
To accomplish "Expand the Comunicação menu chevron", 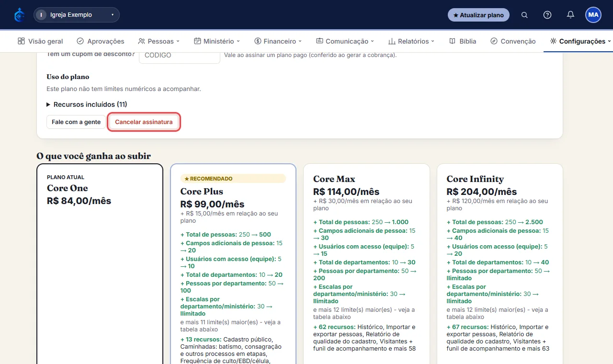I will click(372, 41).
